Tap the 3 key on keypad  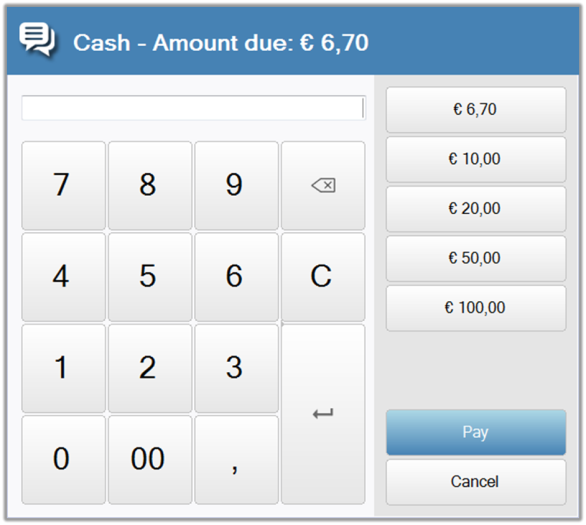pyautogui.click(x=237, y=368)
